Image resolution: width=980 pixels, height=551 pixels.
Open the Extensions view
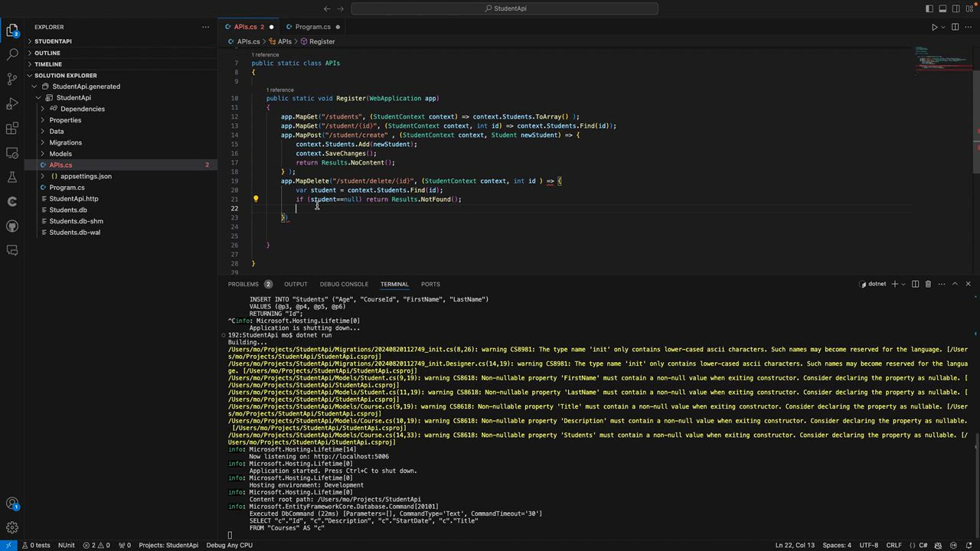12,128
